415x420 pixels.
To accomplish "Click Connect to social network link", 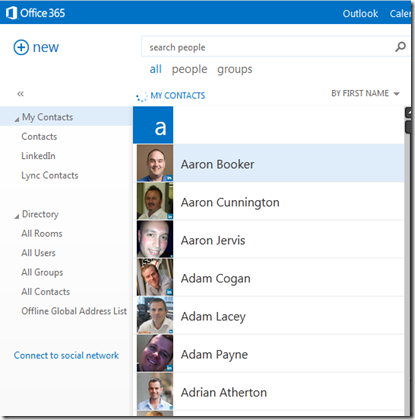I will 66,355.
